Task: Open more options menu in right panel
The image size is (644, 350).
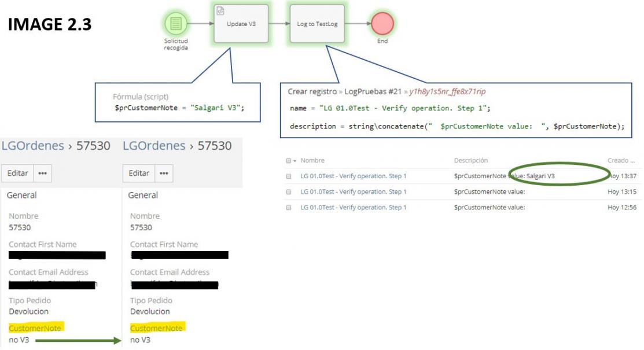Action: click(x=164, y=173)
